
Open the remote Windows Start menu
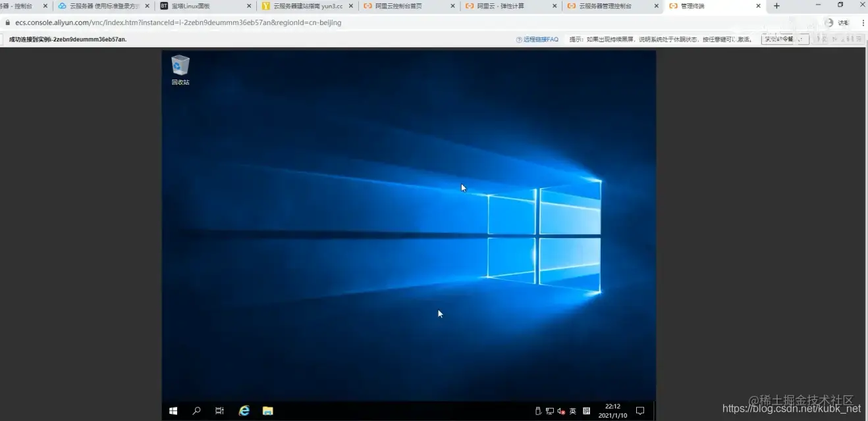173,410
